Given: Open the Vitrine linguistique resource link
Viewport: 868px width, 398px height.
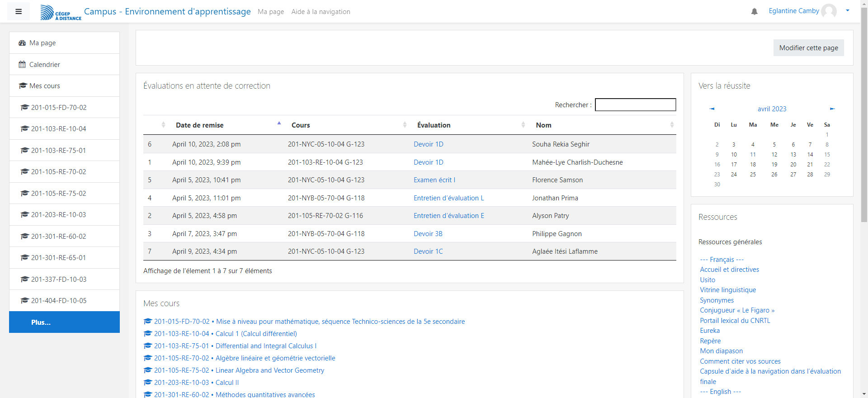Looking at the screenshot, I should [x=728, y=290].
